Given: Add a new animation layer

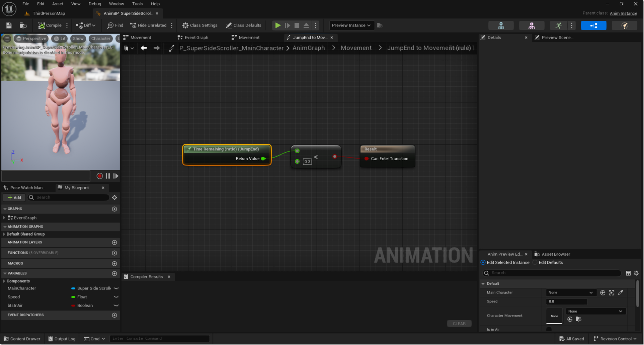Looking at the screenshot, I should (114, 242).
